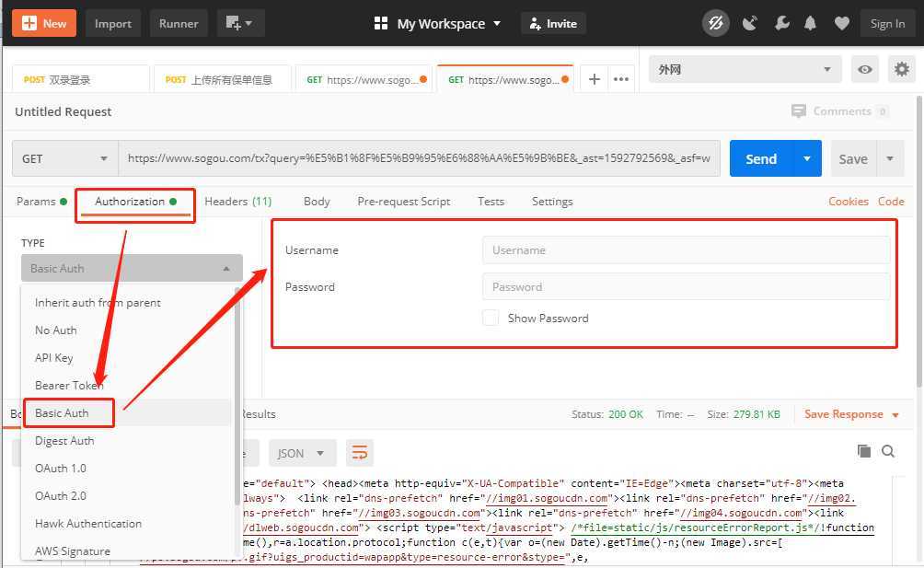Switch to the POST 双录登录 tab
The width and height of the screenshot is (924, 568).
click(81, 79)
